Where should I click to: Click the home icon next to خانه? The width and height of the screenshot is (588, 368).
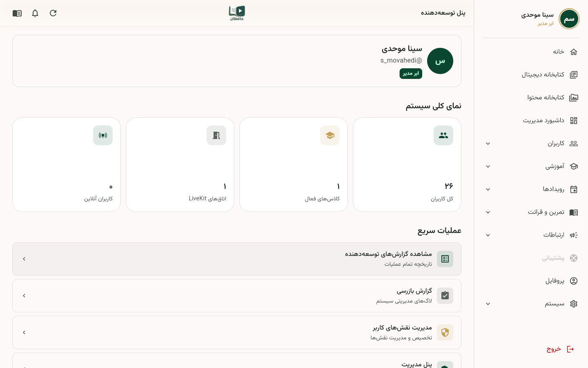pyautogui.click(x=574, y=52)
